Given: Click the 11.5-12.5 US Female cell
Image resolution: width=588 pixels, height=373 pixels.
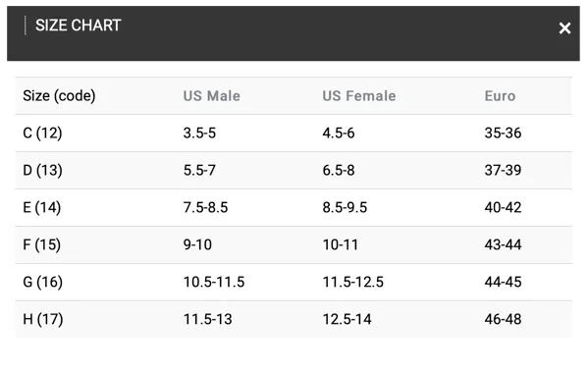Looking at the screenshot, I should 352,282.
